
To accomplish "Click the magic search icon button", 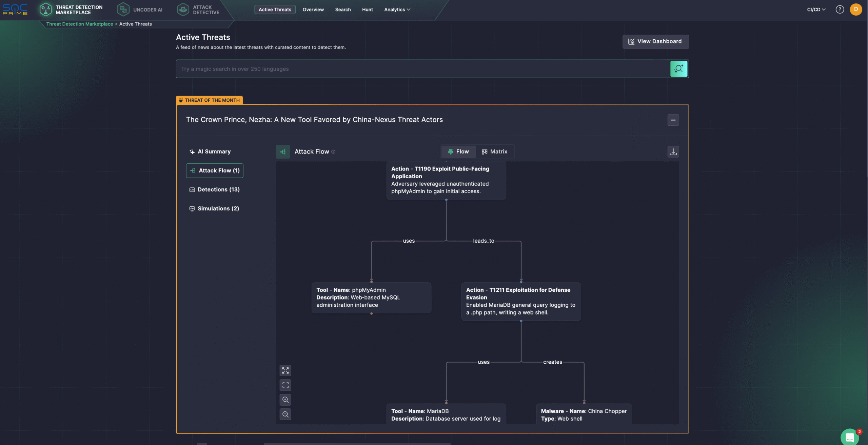I will (678, 69).
